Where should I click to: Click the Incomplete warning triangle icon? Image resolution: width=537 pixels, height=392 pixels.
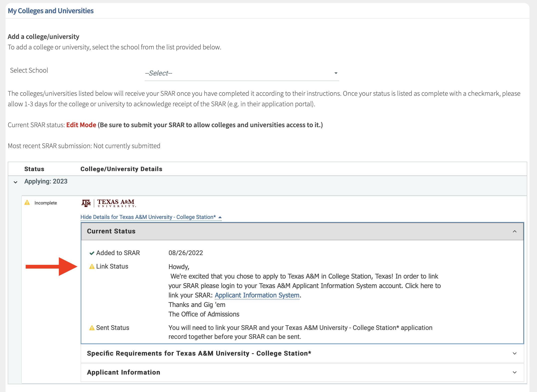[x=27, y=203]
